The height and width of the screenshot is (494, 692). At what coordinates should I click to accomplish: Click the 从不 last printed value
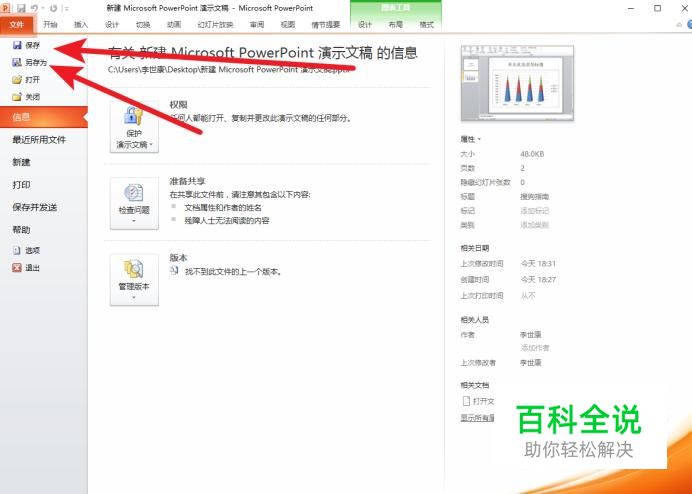(x=528, y=295)
